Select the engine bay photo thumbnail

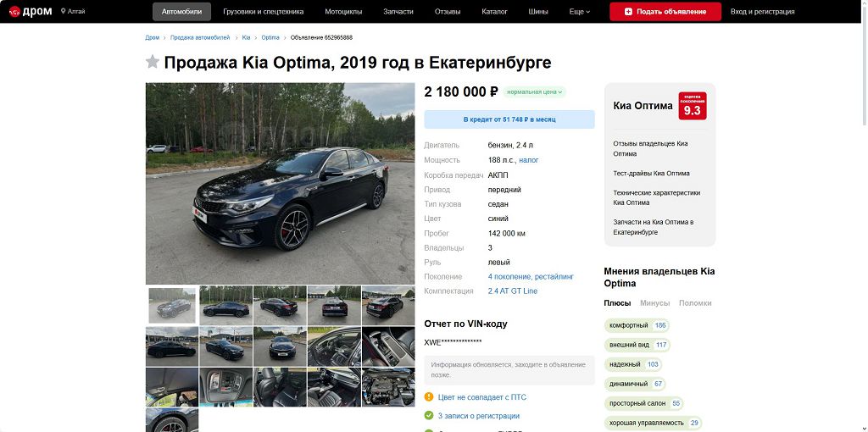[x=388, y=387]
